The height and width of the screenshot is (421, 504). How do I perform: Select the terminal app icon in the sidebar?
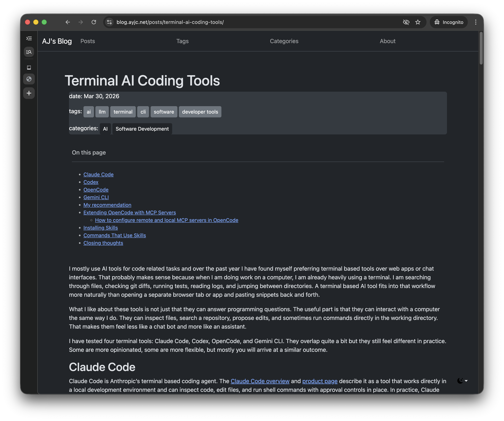tap(29, 68)
